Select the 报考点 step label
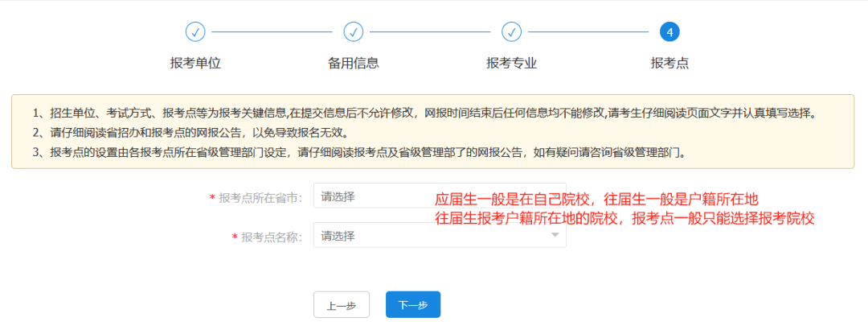The width and height of the screenshot is (868, 334). coord(669,64)
